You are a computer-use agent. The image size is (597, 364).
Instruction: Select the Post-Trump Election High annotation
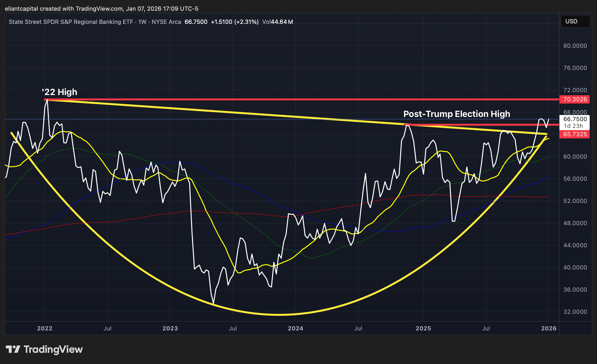pyautogui.click(x=456, y=114)
